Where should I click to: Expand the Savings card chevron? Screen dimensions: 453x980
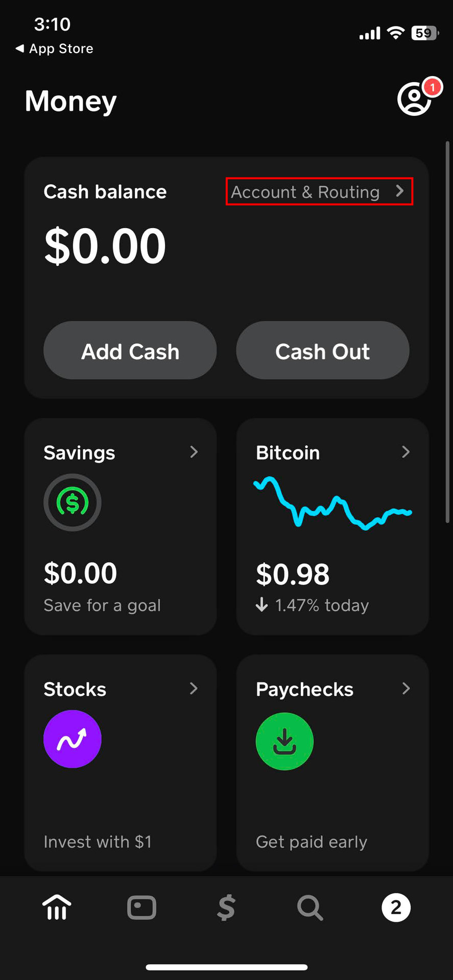[x=194, y=452]
